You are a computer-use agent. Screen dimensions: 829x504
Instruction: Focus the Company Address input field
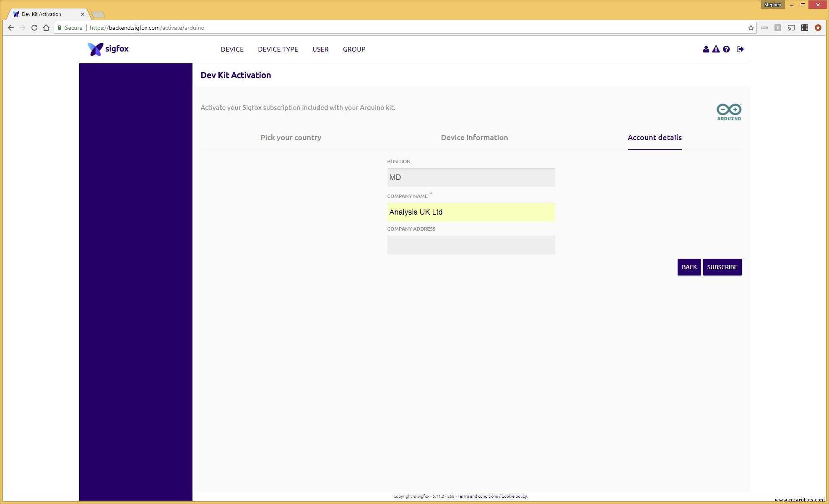point(471,245)
